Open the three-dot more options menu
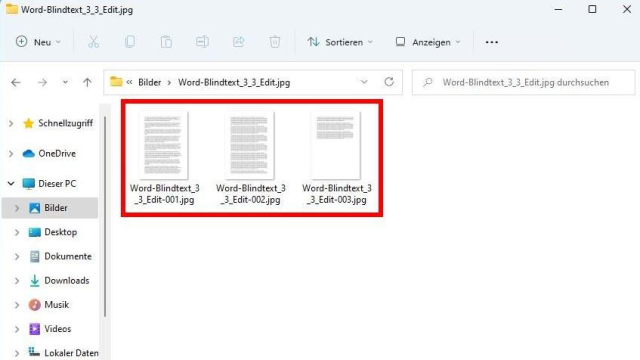 point(492,42)
